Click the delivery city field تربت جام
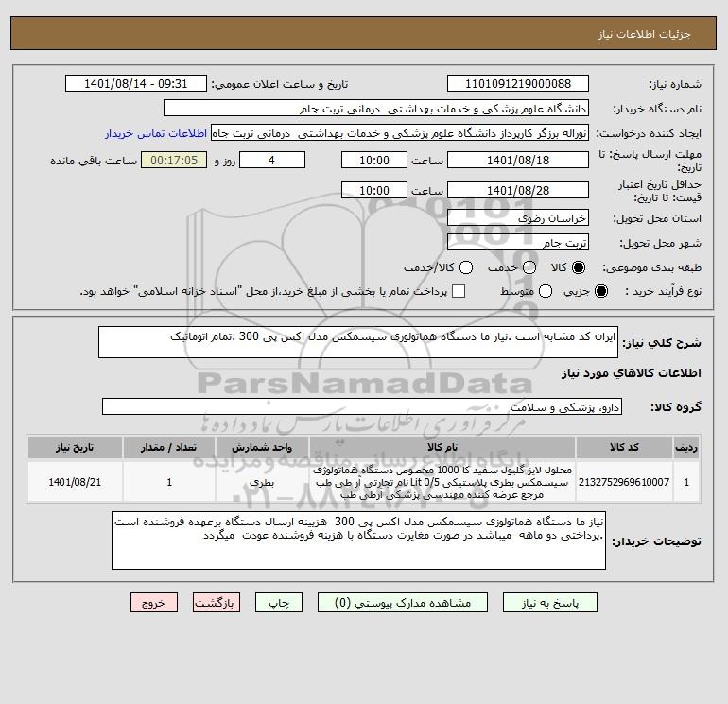This screenshot has width=728, height=704. point(518,242)
